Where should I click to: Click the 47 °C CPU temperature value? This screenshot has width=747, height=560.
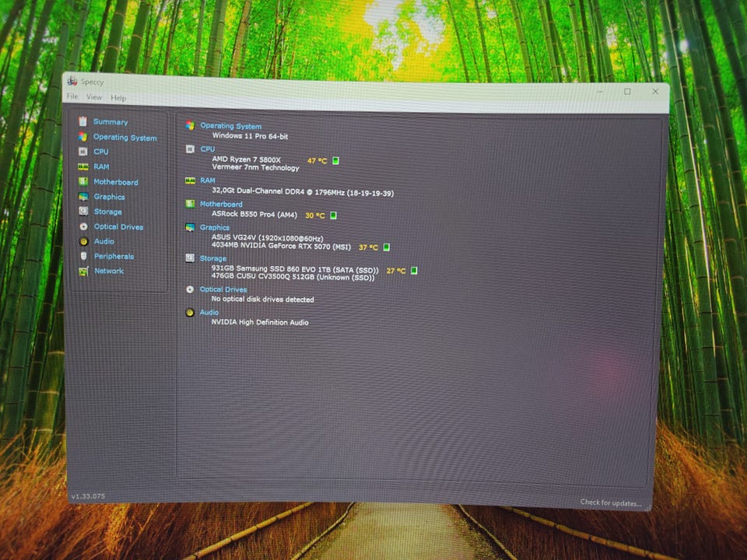[x=317, y=161]
